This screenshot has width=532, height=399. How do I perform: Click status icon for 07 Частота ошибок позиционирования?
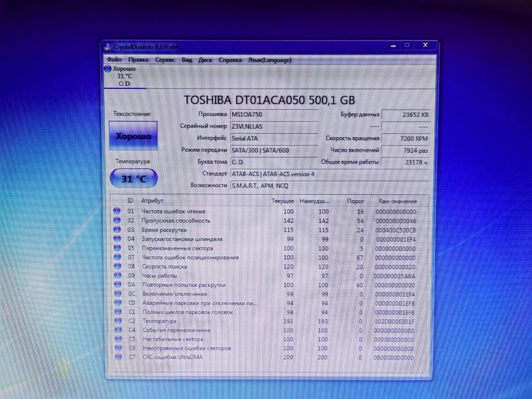117,257
